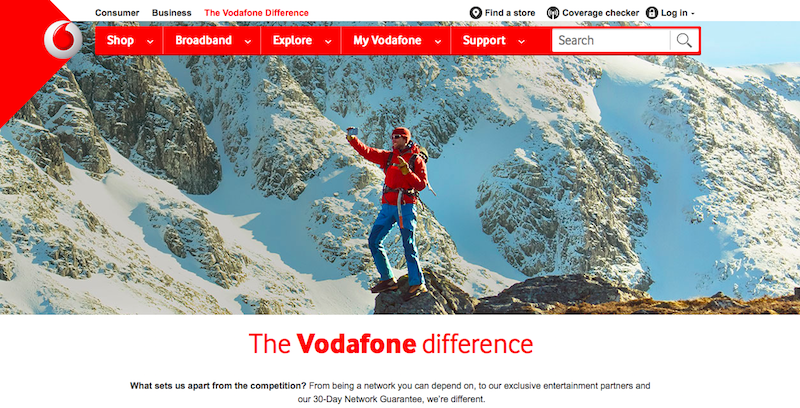
Task: Expand the Shop menu chevron
Action: [150, 42]
